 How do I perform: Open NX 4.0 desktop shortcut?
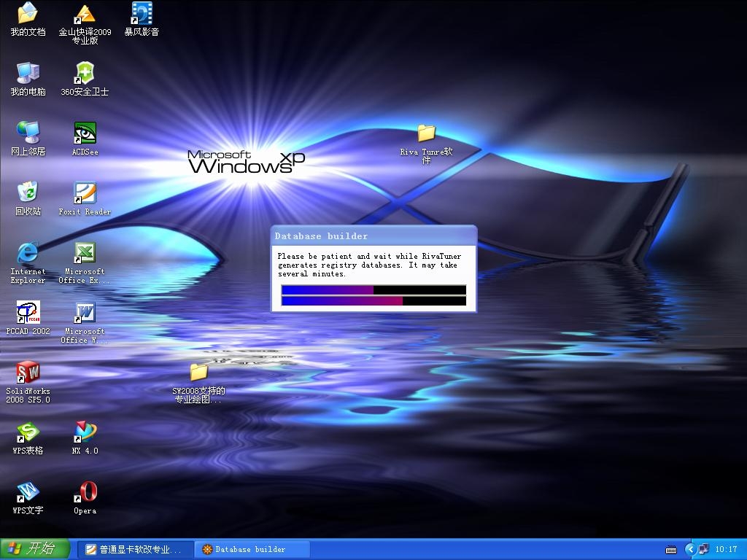tap(85, 438)
